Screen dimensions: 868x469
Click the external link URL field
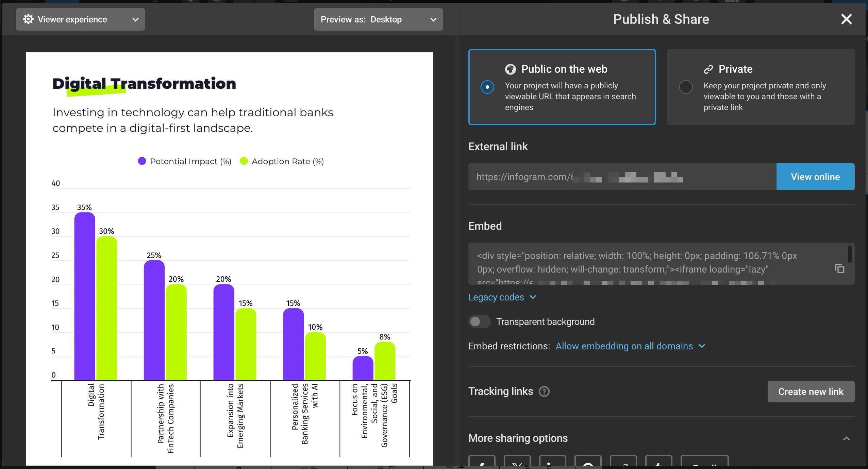coord(622,177)
